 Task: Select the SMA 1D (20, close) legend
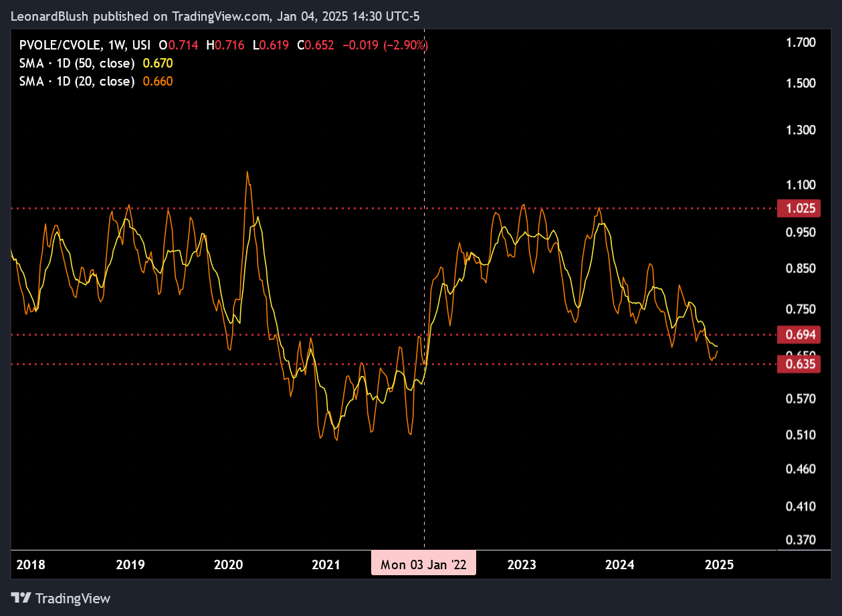tap(76, 82)
